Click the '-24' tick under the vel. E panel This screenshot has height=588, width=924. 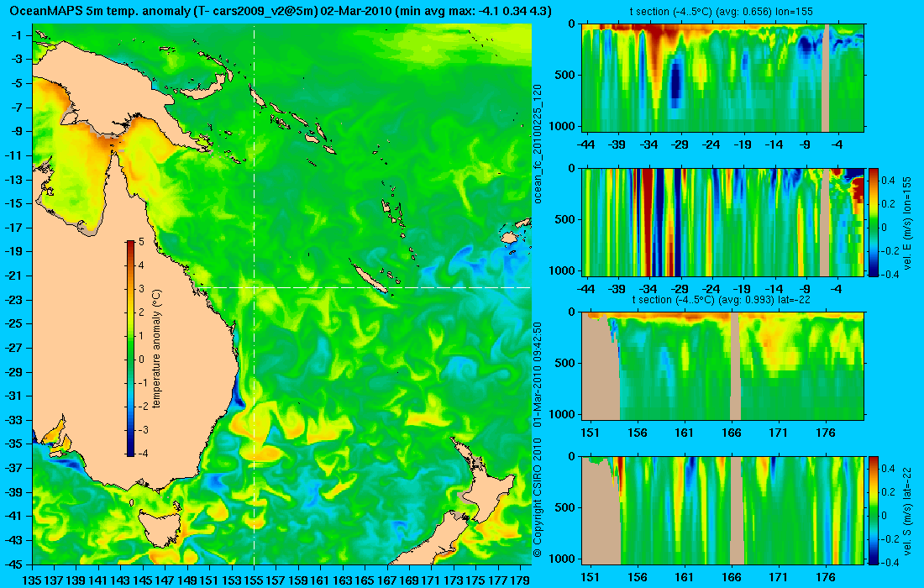[x=711, y=289]
